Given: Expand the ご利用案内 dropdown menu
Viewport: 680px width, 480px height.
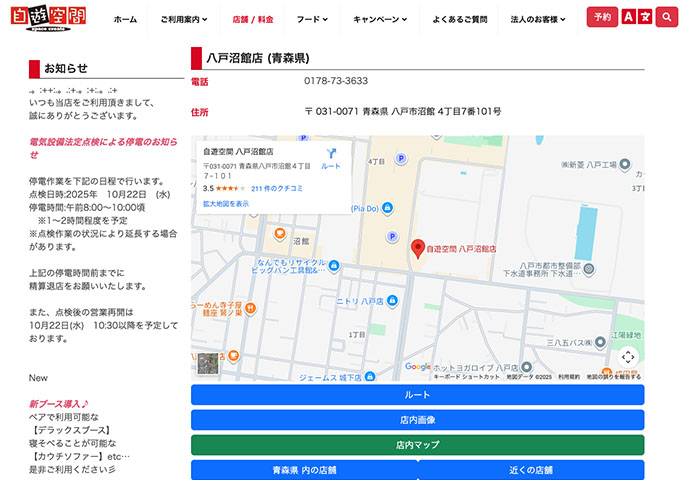Looking at the screenshot, I should coord(184,19).
